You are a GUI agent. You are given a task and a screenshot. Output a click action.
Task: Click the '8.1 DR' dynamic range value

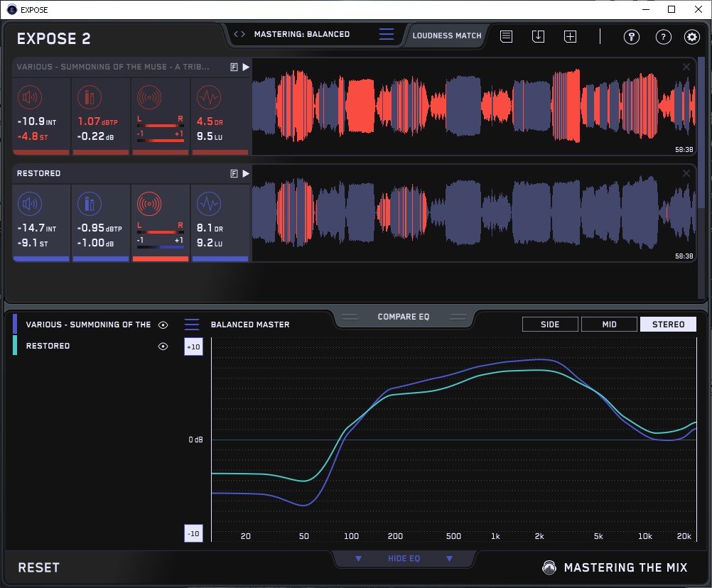[210, 228]
